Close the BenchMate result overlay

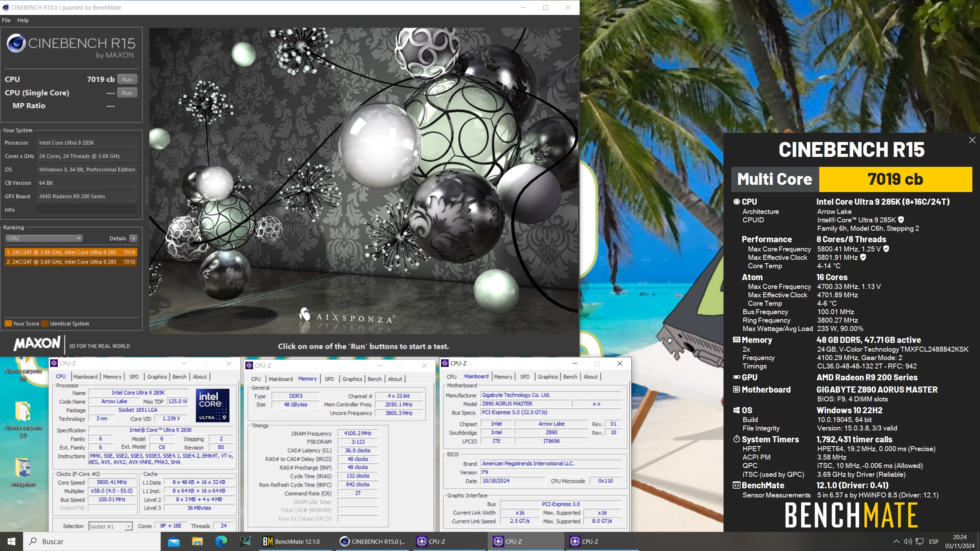[972, 140]
